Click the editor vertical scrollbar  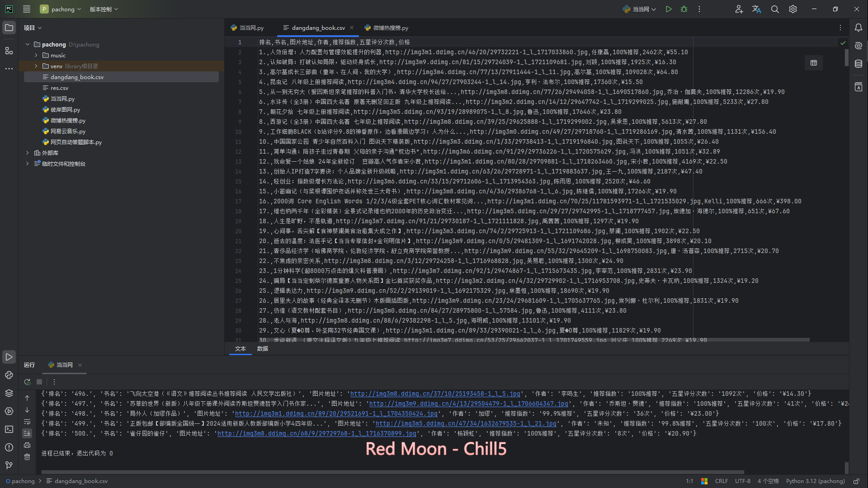[x=846, y=58]
